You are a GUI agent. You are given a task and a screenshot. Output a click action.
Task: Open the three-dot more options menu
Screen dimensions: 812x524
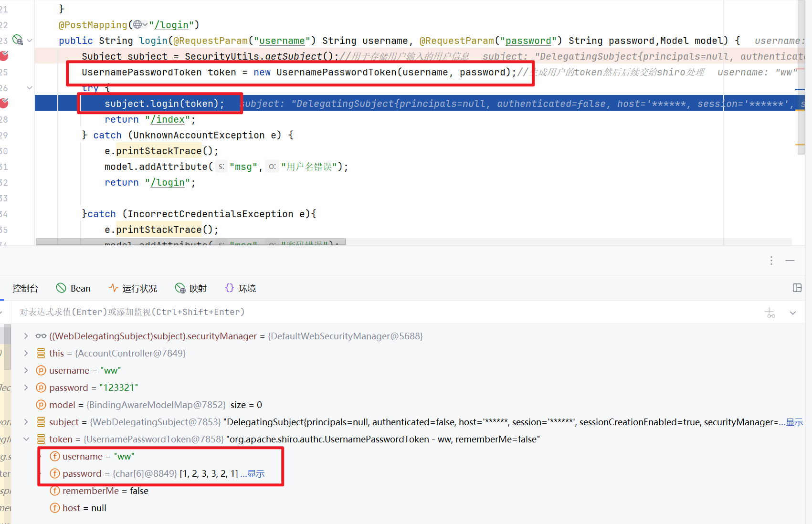[x=771, y=261]
